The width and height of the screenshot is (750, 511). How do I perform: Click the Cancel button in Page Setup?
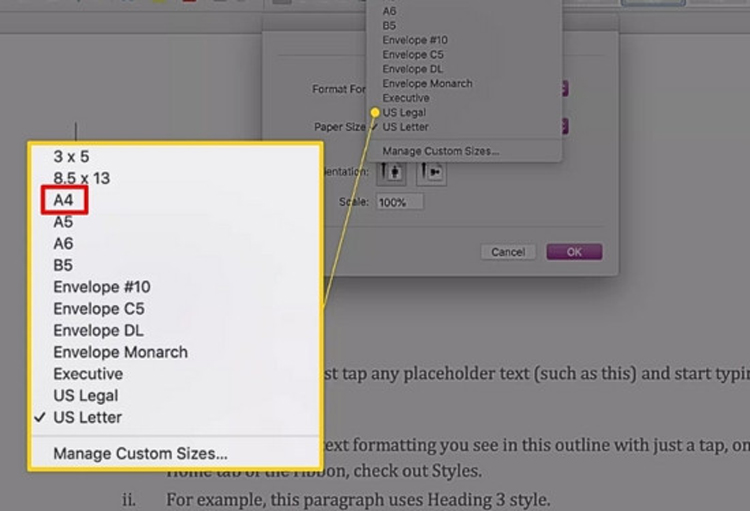508,252
